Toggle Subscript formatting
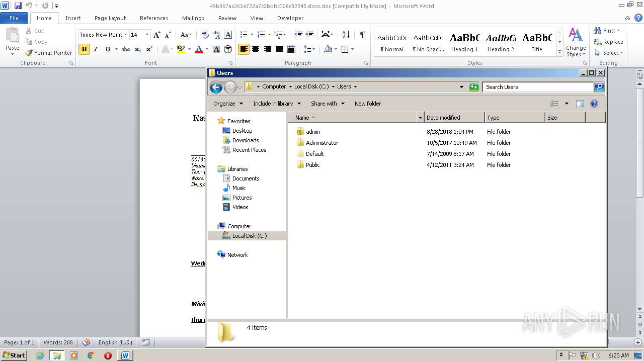Viewport: 644px width, 362px height. click(137, 49)
